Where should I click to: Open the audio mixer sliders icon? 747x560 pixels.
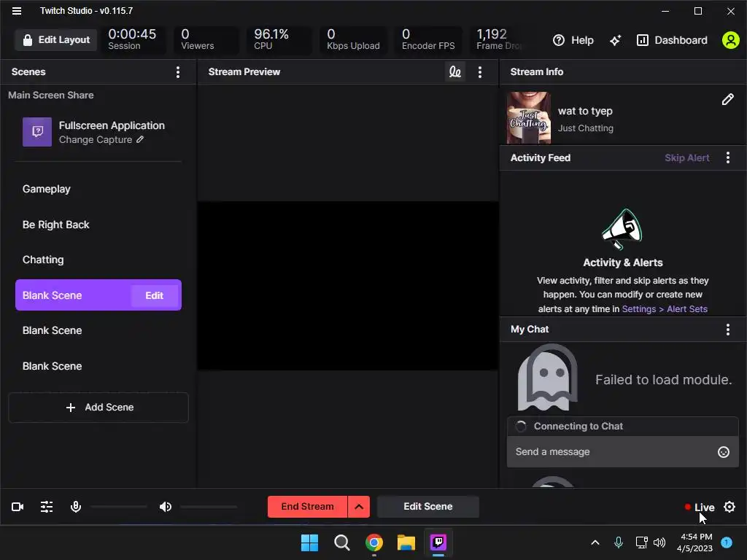(x=47, y=507)
